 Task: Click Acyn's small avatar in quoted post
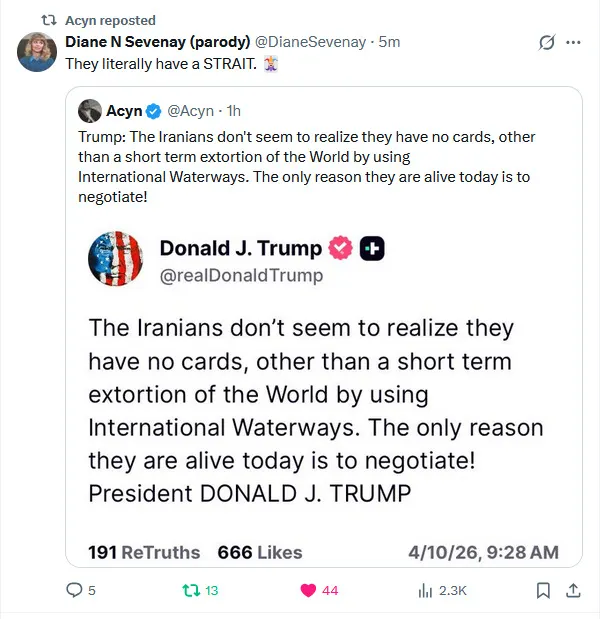(x=90, y=111)
